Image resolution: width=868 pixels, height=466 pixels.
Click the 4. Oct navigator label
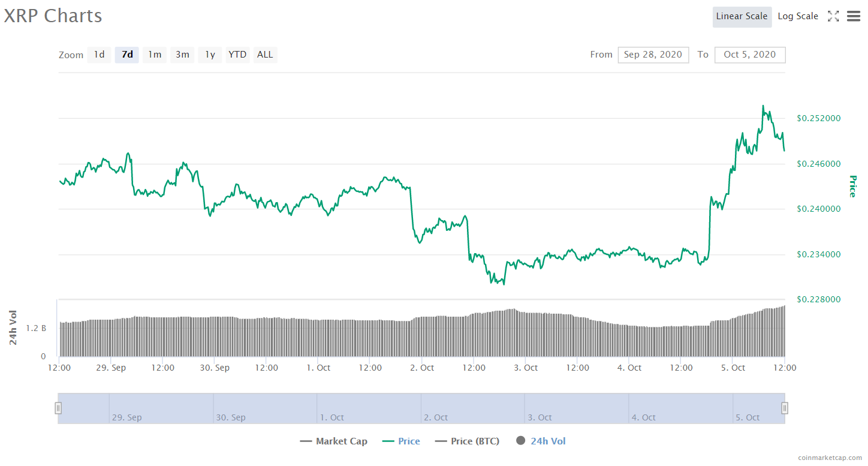click(x=644, y=417)
